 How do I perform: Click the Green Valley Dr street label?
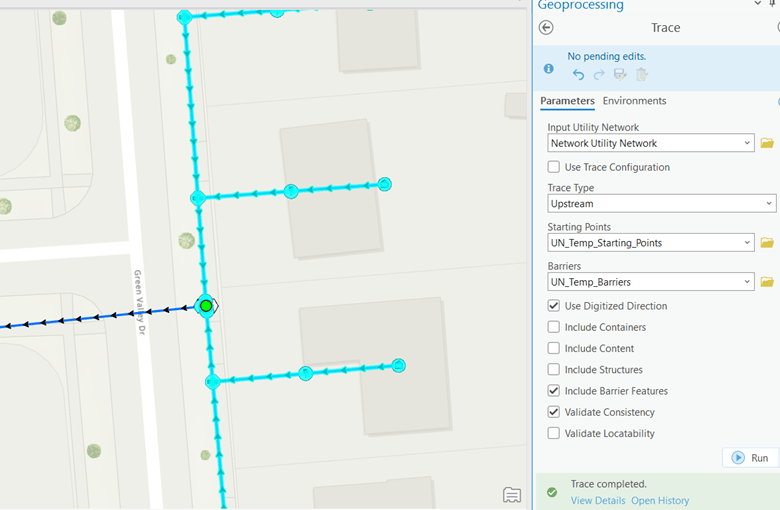point(139,302)
